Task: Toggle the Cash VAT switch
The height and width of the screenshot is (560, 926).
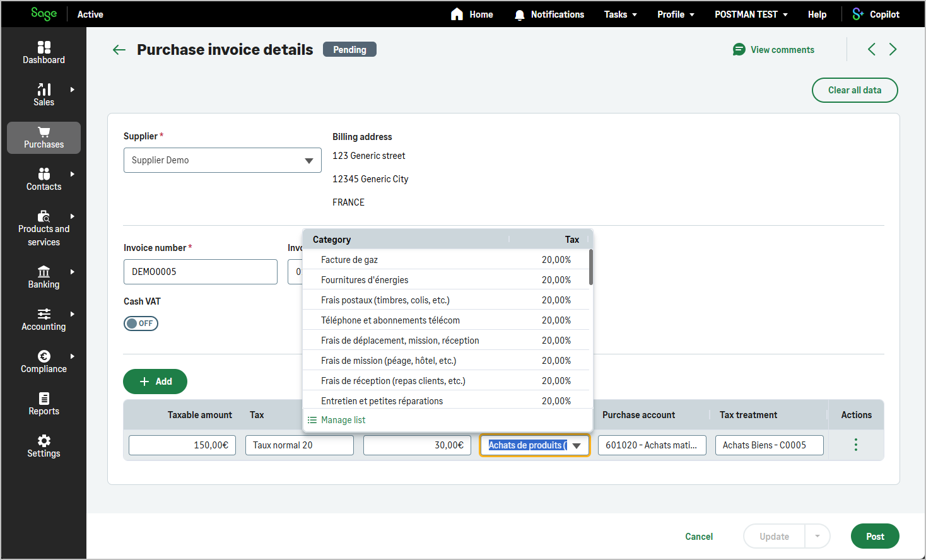Action: tap(141, 324)
